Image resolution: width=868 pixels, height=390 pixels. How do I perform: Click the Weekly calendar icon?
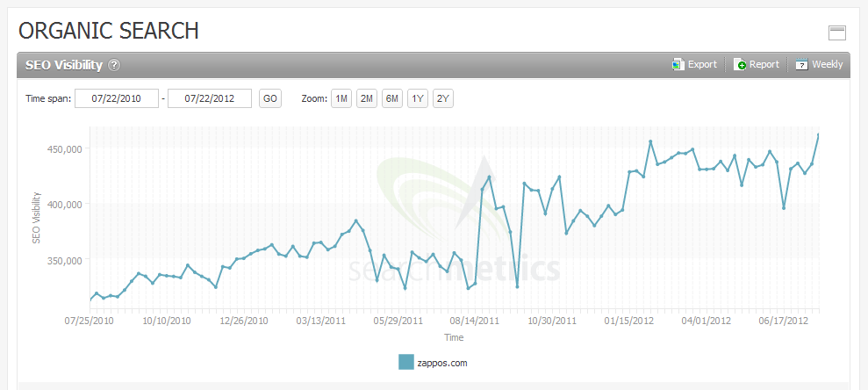coord(801,64)
